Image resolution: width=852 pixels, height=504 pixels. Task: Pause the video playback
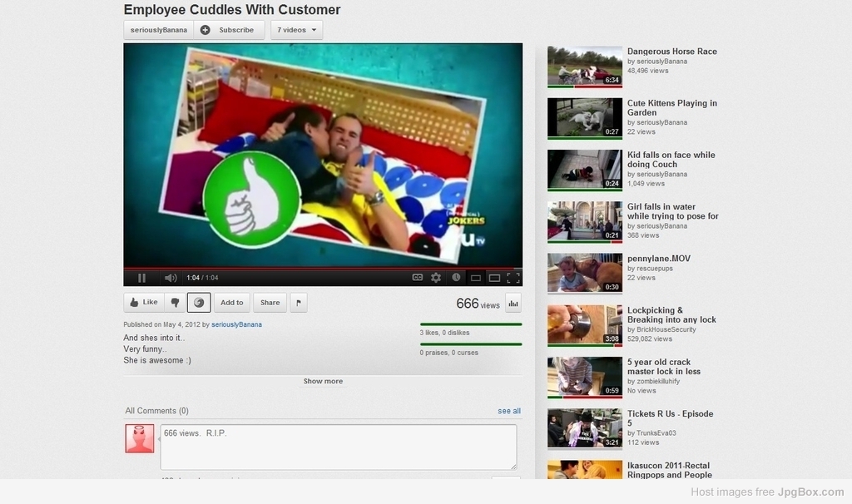click(x=141, y=278)
